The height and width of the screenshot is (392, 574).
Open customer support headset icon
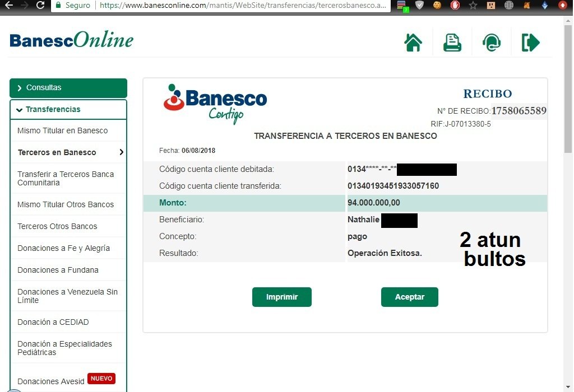(x=491, y=43)
